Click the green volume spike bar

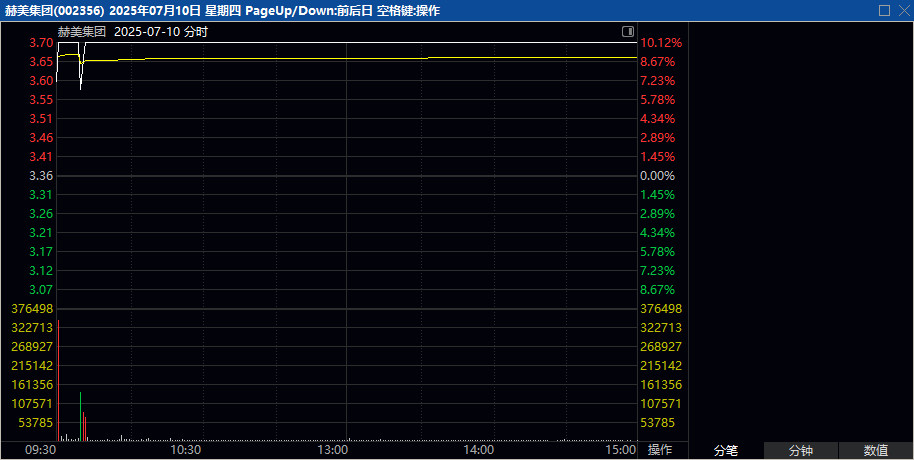[81, 415]
